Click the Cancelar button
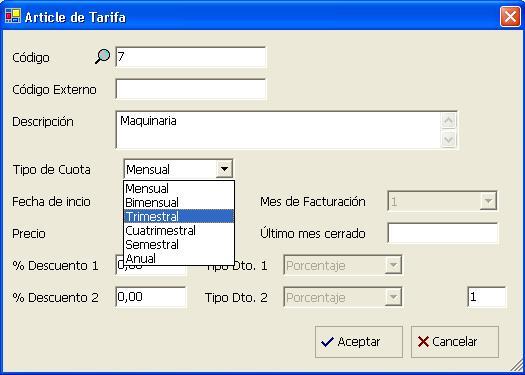525x375 pixels. [x=455, y=342]
